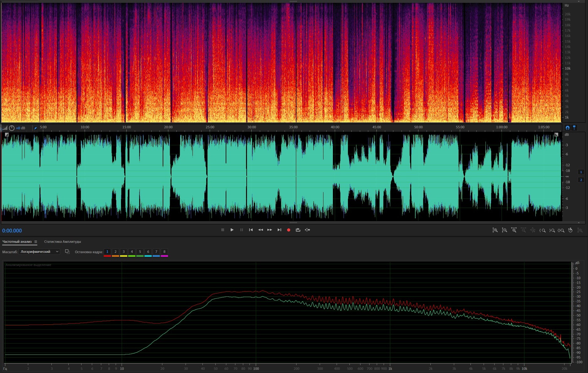Toggle channel 2 enable button
The image size is (588, 373).
pos(581,180)
